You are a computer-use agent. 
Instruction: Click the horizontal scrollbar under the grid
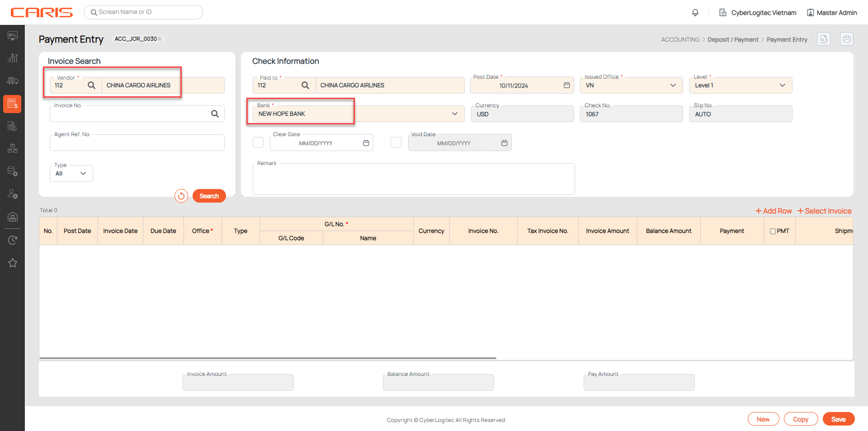tap(268, 358)
